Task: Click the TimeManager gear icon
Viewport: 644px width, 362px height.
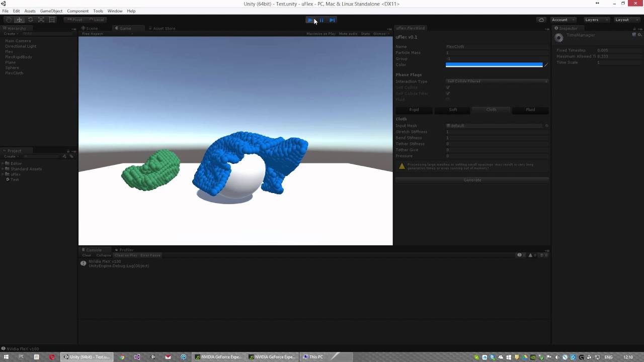Action: (x=558, y=38)
